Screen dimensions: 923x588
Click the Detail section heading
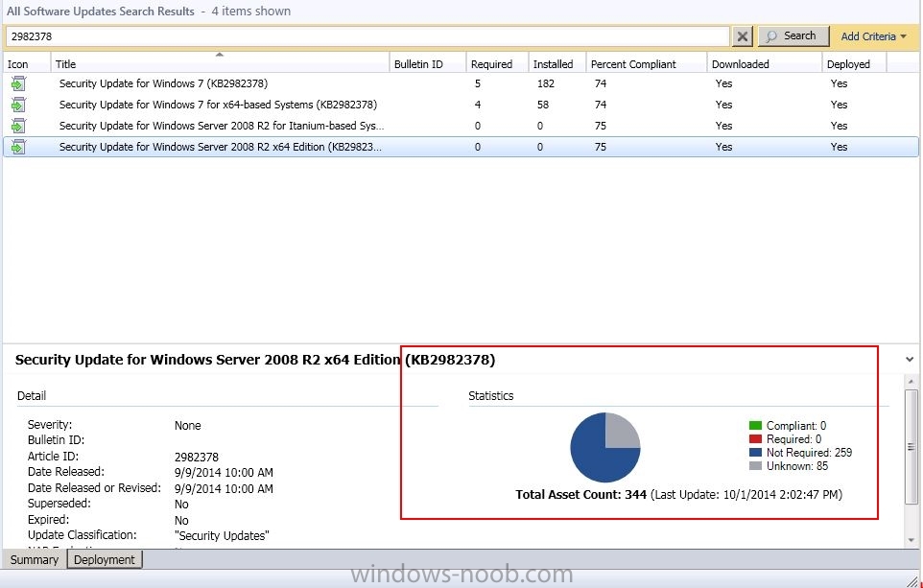(x=32, y=396)
